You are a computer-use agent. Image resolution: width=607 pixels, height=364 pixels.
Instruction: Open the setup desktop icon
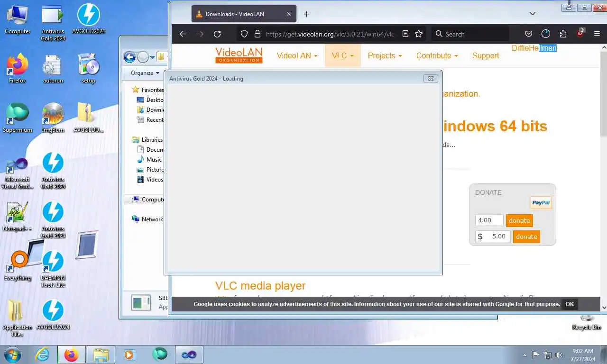click(88, 69)
